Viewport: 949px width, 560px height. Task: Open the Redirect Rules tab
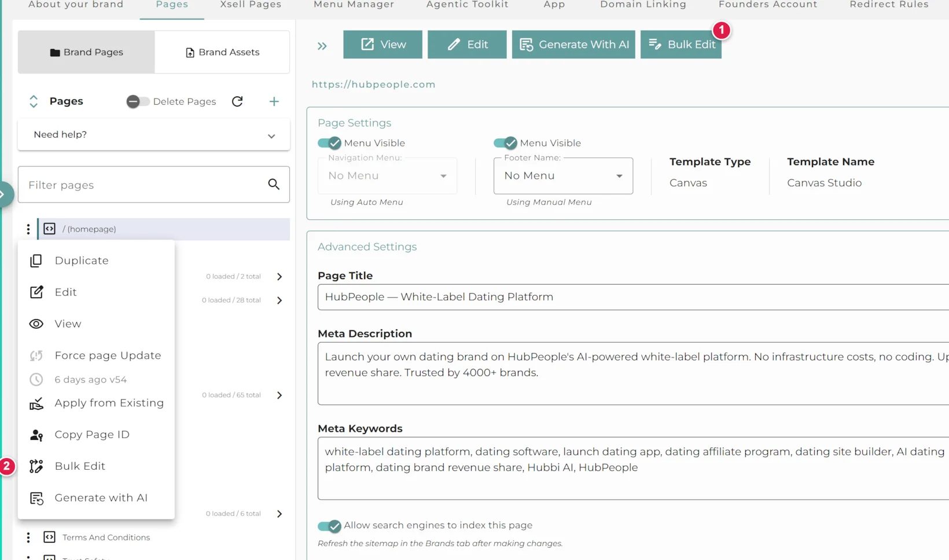click(x=889, y=5)
